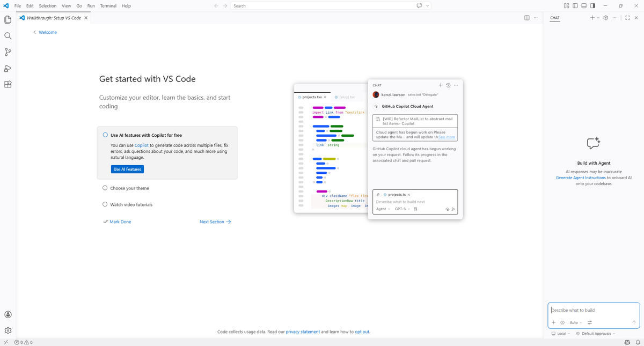644x346 pixels.
Task: Open the Terminal menu
Action: coord(108,6)
